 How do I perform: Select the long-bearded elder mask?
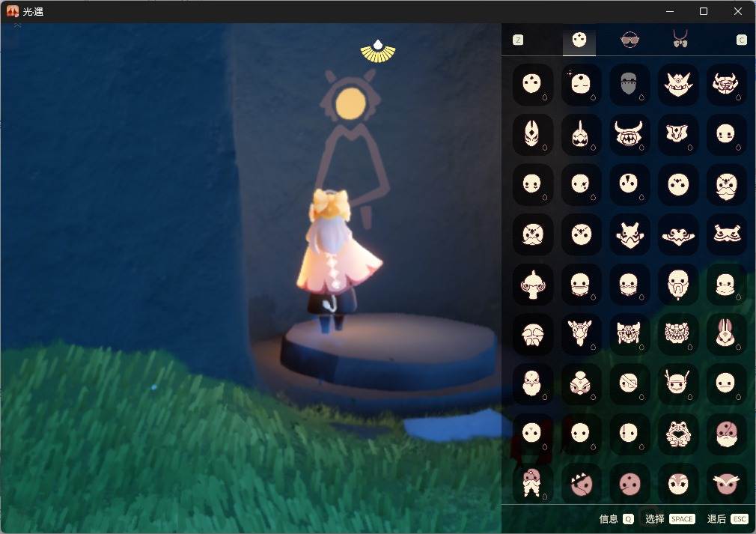pos(678,285)
